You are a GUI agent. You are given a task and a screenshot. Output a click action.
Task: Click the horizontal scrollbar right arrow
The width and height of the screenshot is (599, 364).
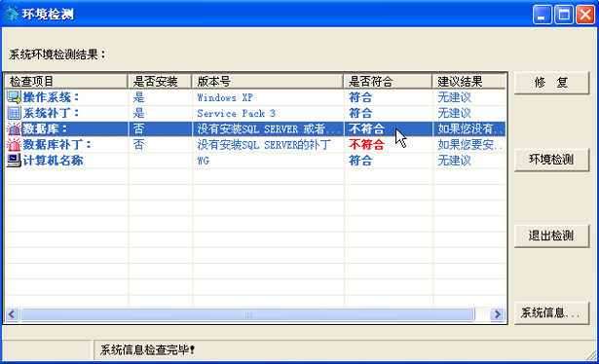coord(497,314)
